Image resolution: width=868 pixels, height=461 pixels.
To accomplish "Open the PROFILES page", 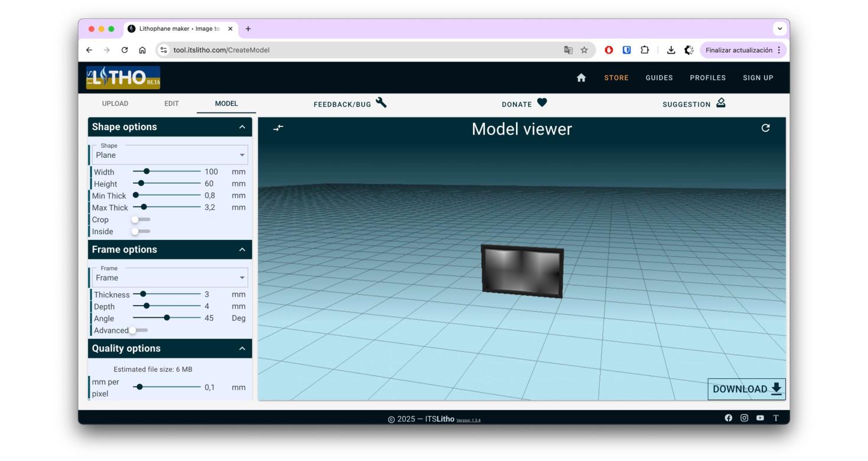I will (x=707, y=77).
